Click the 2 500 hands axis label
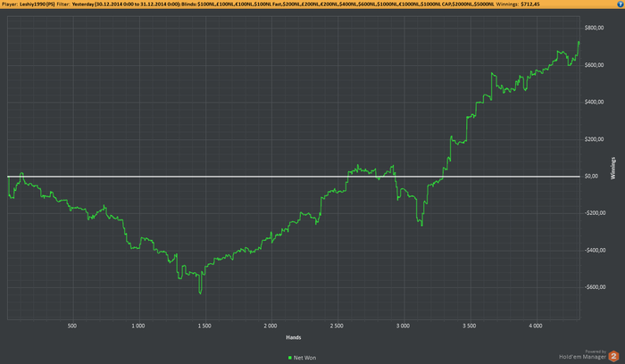 coord(337,326)
